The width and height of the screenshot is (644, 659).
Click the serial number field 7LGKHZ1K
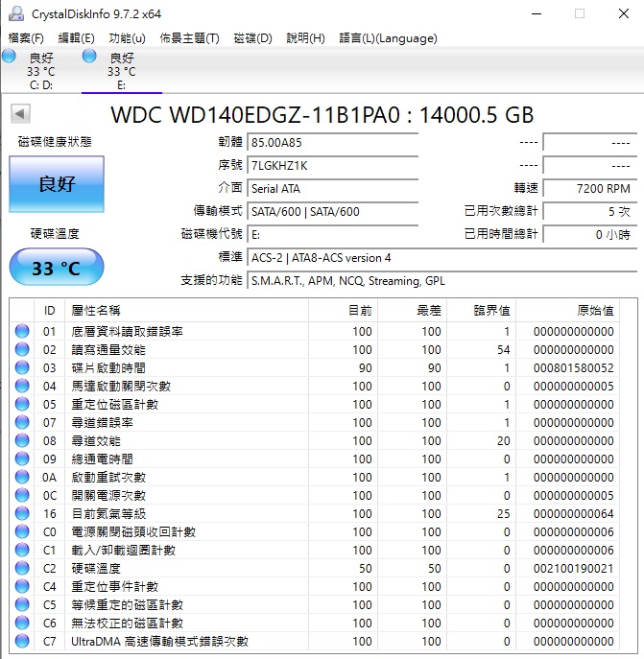pos(332,166)
